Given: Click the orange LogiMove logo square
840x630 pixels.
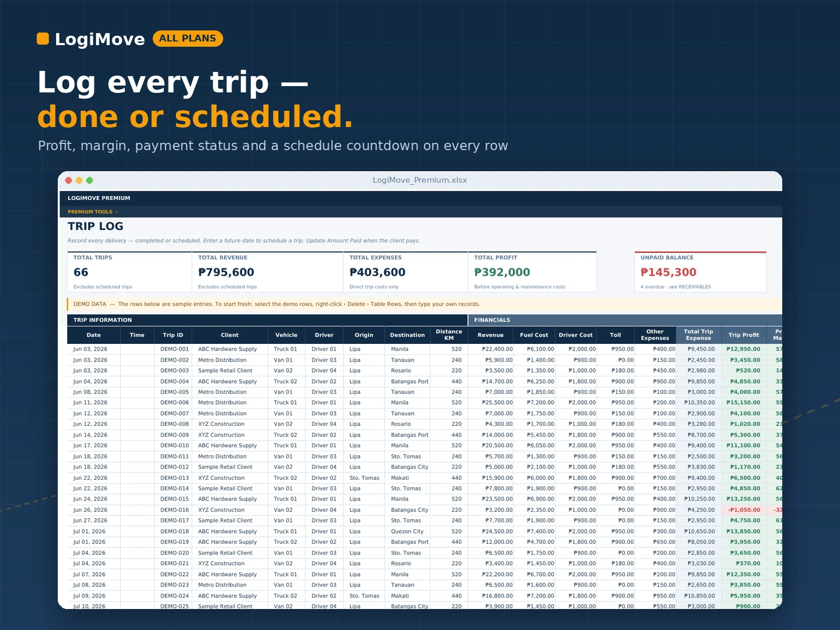Looking at the screenshot, I should point(43,39).
